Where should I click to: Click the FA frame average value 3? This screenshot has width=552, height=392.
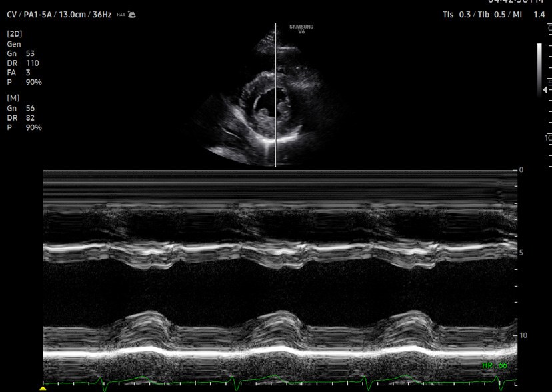click(28, 73)
